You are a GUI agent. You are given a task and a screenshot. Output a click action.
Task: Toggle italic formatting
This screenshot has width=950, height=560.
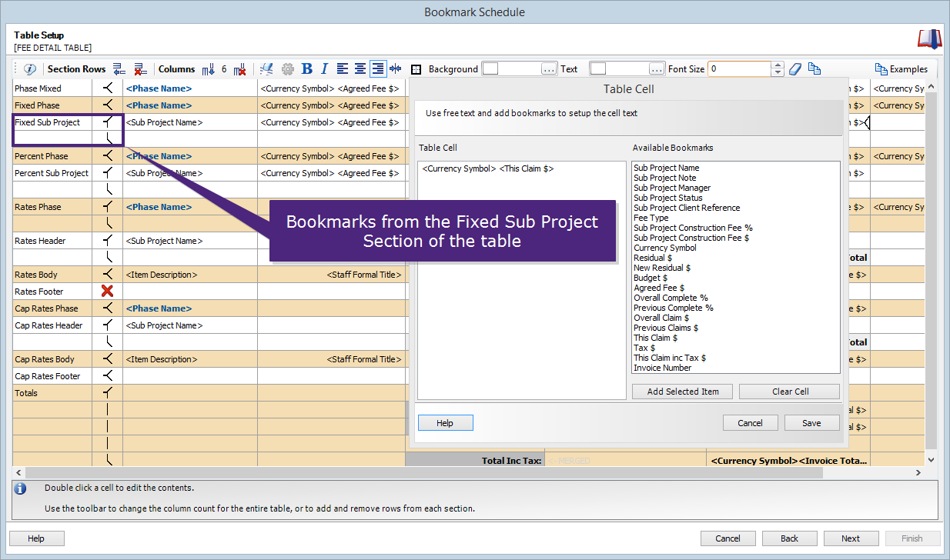tap(324, 68)
